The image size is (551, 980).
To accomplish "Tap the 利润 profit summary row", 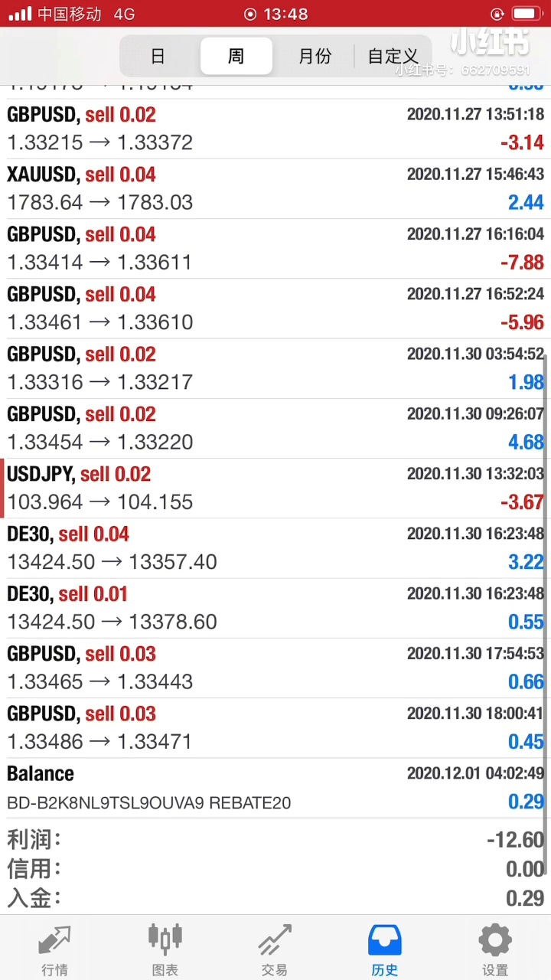I will click(275, 840).
